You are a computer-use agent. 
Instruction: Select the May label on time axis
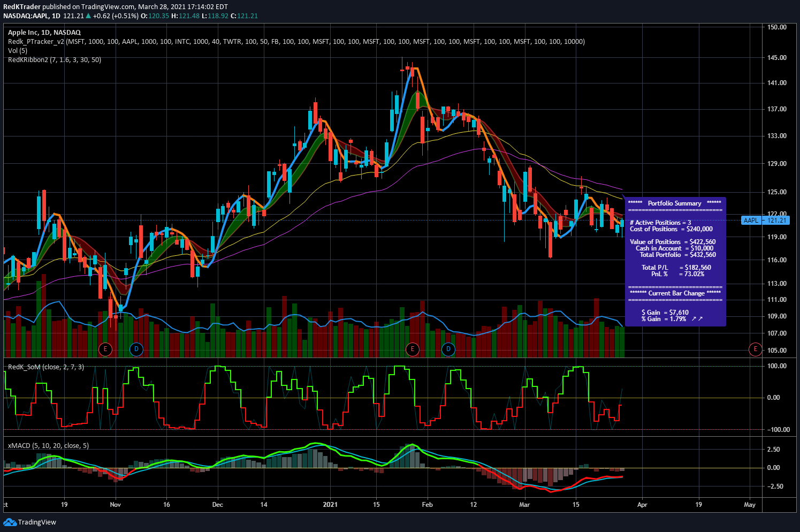click(750, 505)
